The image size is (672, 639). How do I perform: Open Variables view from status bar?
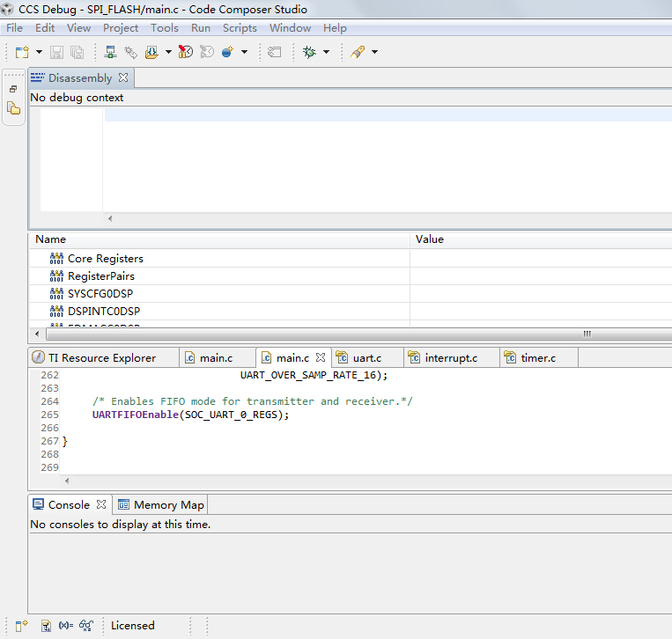tap(66, 626)
